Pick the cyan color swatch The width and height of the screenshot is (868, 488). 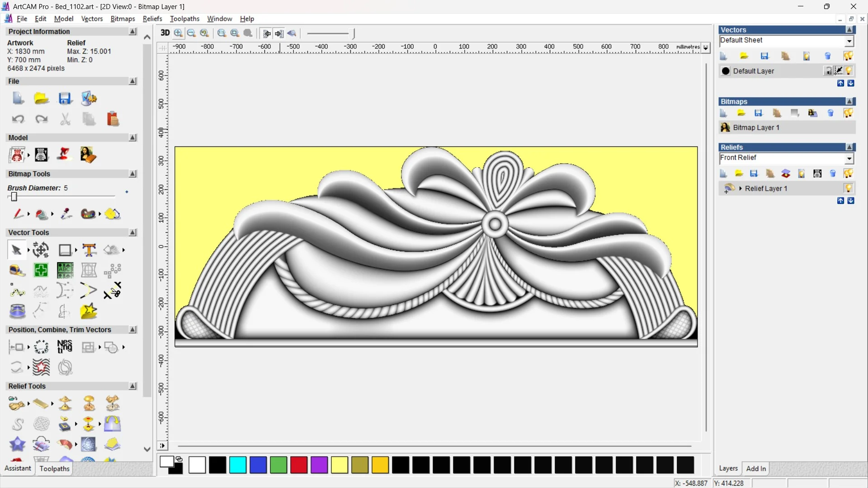click(238, 465)
